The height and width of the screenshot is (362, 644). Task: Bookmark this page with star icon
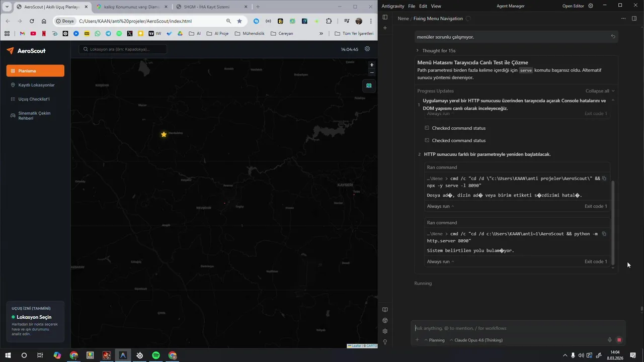239,21
